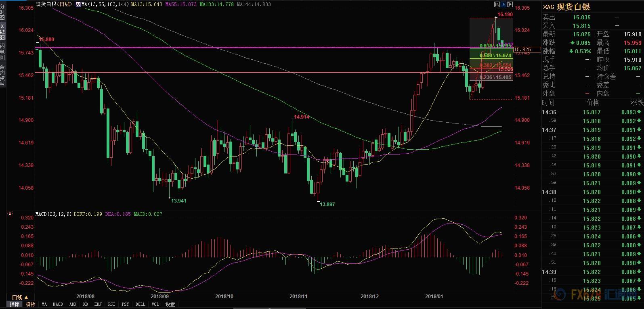Viewport: 644px width, 309px height.
Task: Click the 14:37 tick row
Action: pos(592,130)
